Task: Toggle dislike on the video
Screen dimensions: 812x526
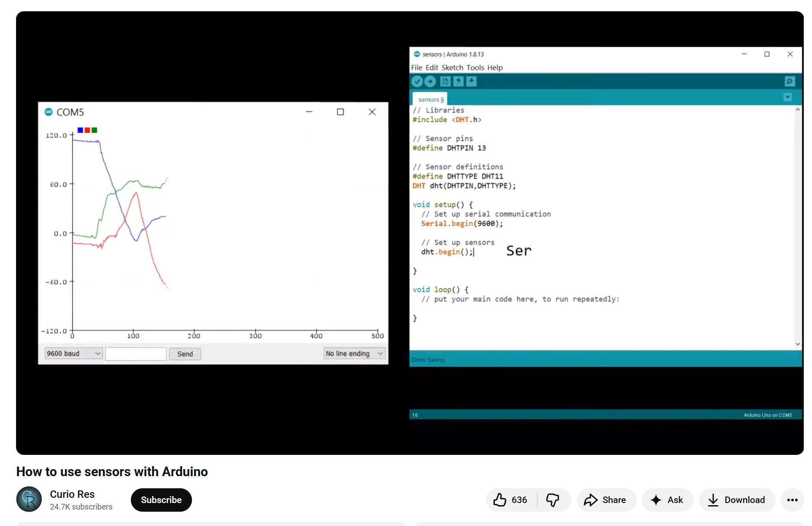Action: (x=553, y=500)
